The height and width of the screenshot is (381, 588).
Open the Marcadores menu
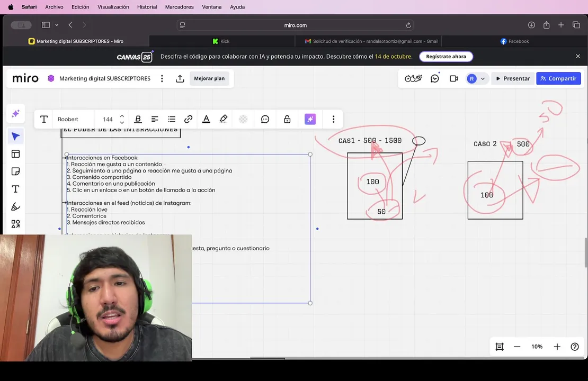[x=179, y=7]
